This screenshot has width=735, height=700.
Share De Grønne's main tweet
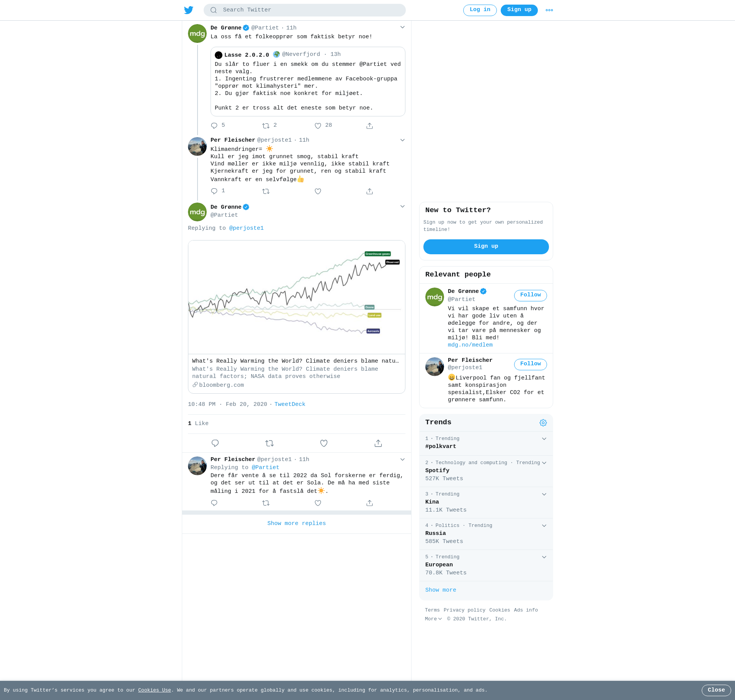pyautogui.click(x=378, y=443)
